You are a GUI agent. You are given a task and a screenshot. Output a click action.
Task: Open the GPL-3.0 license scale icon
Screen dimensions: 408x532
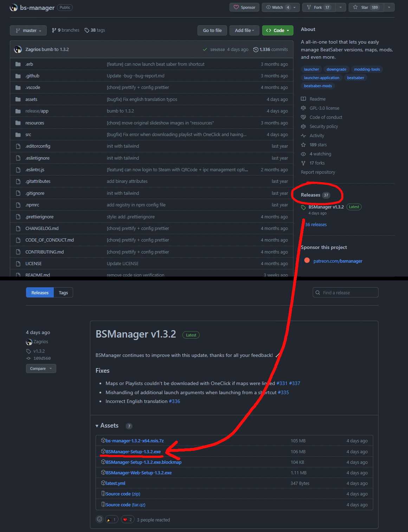click(x=303, y=108)
